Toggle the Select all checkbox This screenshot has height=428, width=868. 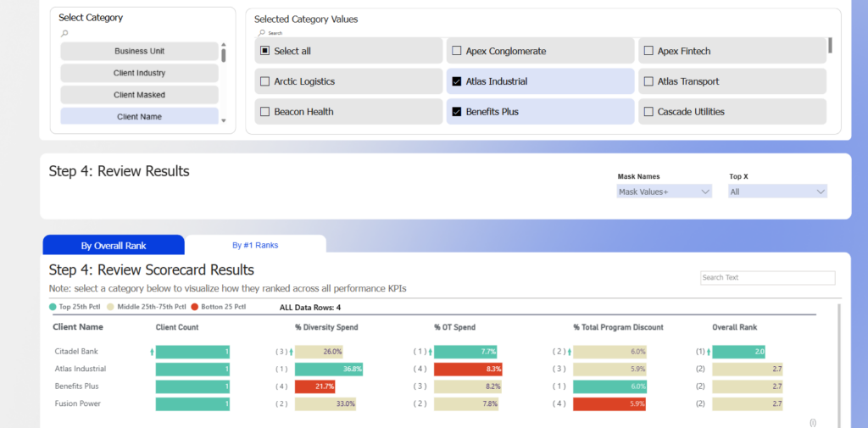point(265,51)
